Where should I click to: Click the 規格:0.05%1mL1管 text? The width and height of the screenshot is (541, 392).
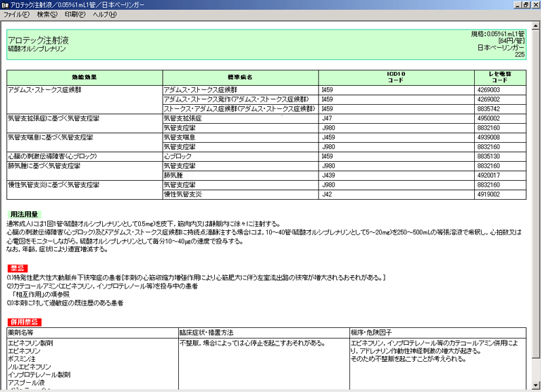[x=497, y=34]
